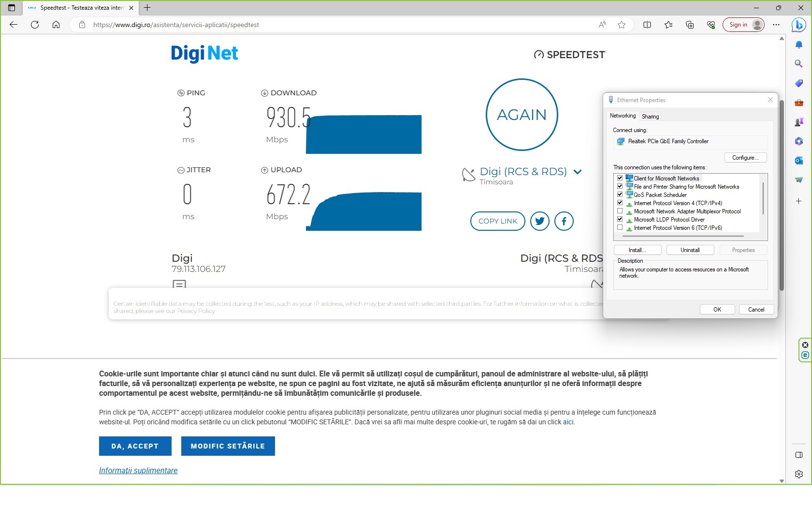Uncheck Client for Microsoft Networks

(620, 178)
